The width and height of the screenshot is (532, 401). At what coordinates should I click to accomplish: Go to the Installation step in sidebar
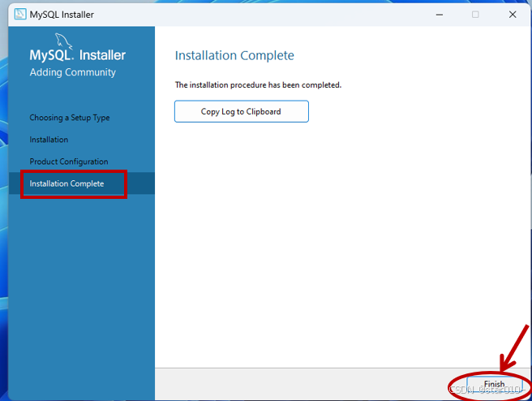pos(49,140)
